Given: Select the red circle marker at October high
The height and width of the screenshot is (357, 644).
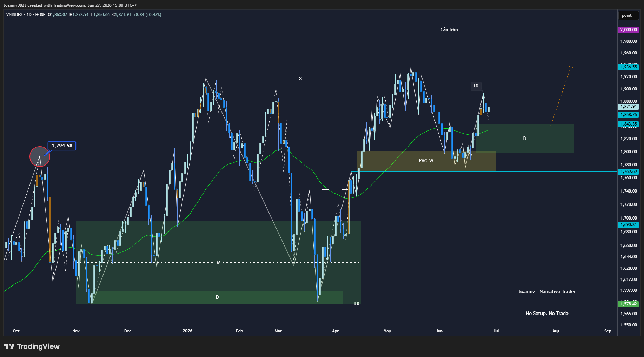Looking at the screenshot, I should pos(40,156).
